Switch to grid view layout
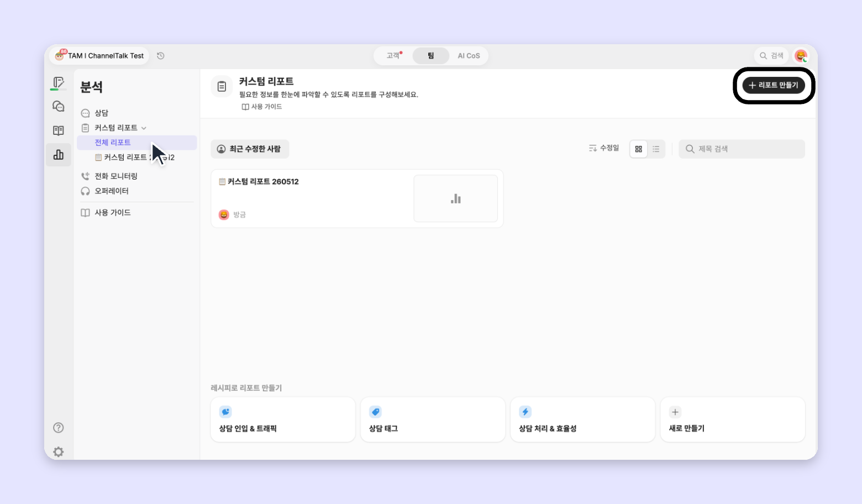 click(638, 149)
